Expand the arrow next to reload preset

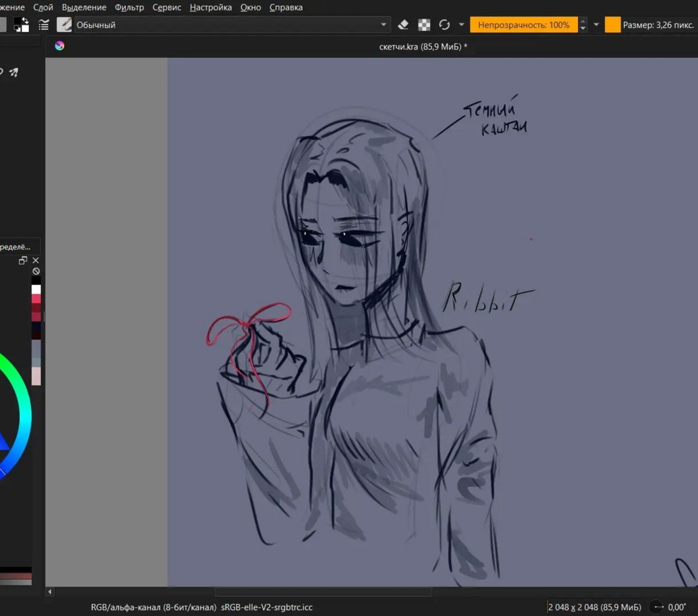(461, 25)
